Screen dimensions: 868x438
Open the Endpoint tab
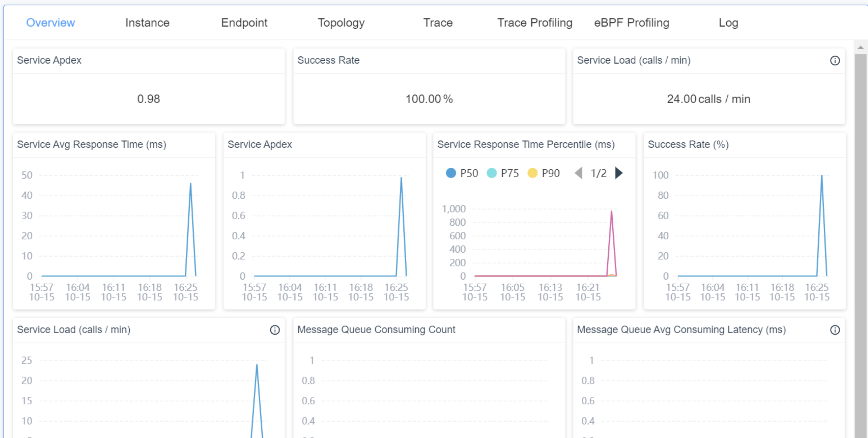[244, 23]
